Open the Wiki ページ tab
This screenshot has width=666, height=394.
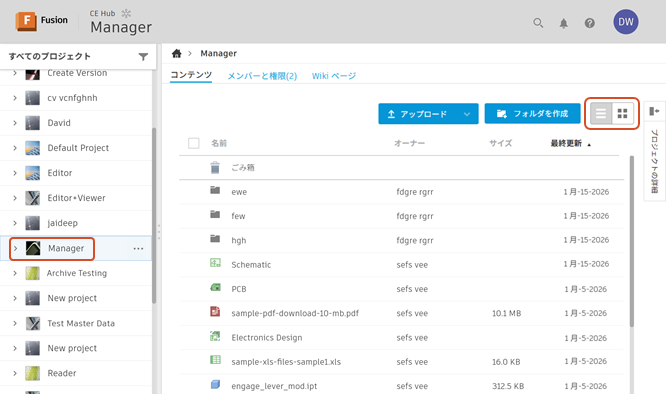click(334, 76)
